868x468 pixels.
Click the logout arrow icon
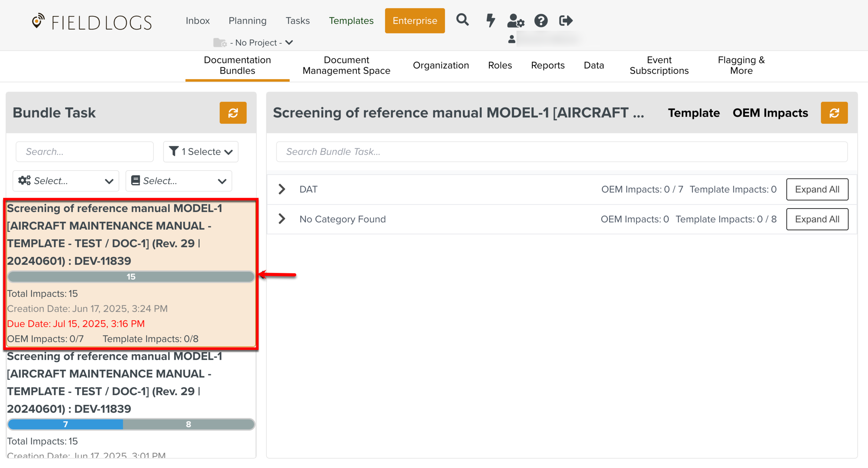tap(566, 21)
